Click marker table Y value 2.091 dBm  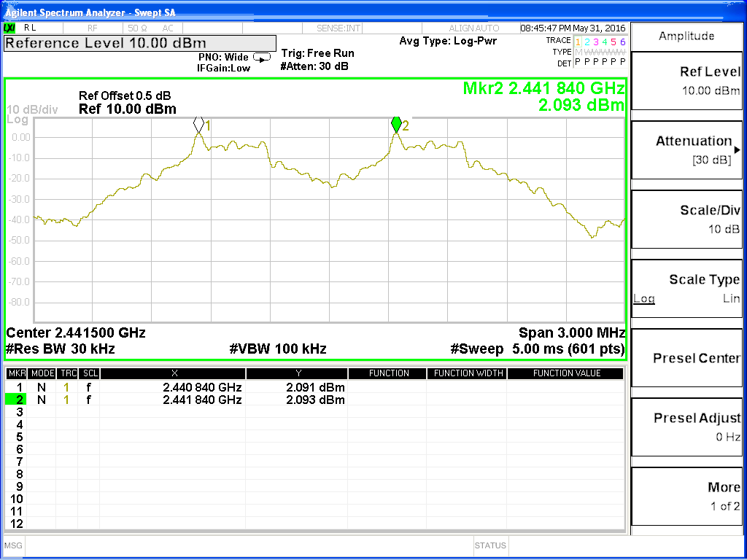[x=315, y=388]
